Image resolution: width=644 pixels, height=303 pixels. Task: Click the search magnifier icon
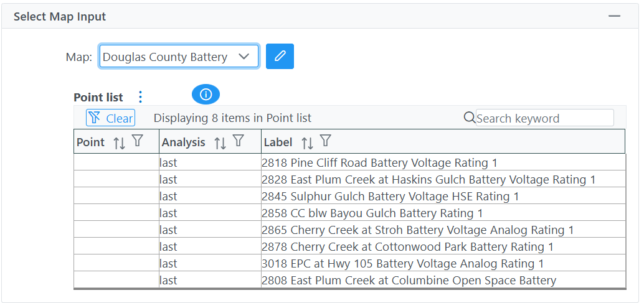pos(470,118)
